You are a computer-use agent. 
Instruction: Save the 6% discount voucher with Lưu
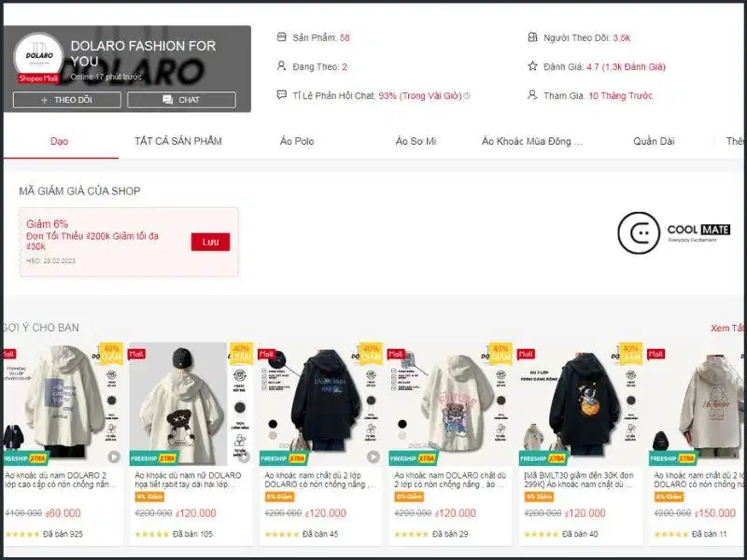pos(211,242)
